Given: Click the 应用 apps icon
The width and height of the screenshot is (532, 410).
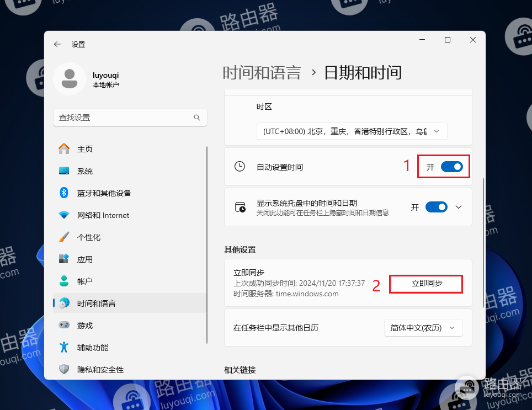Looking at the screenshot, I should pyautogui.click(x=64, y=259).
